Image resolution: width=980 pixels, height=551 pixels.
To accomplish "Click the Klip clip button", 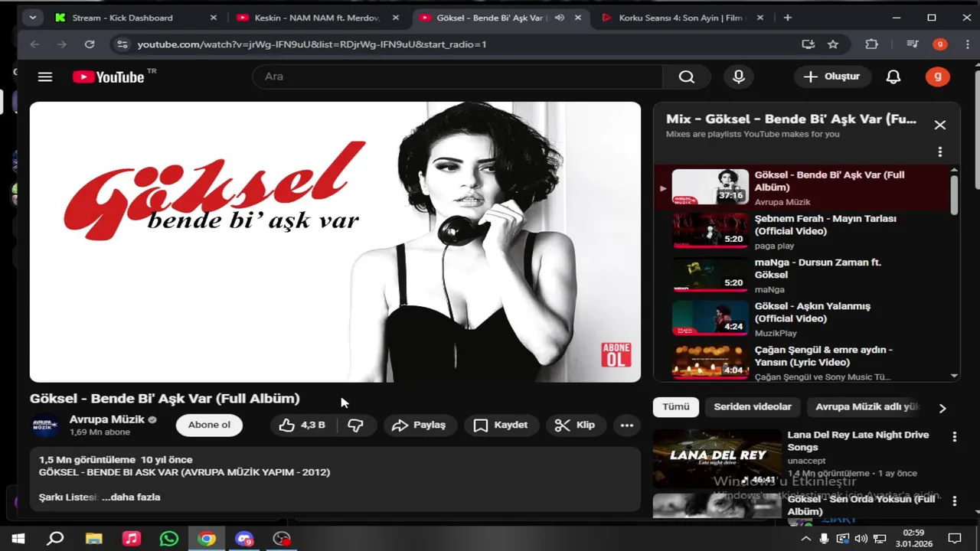I will click(x=575, y=425).
